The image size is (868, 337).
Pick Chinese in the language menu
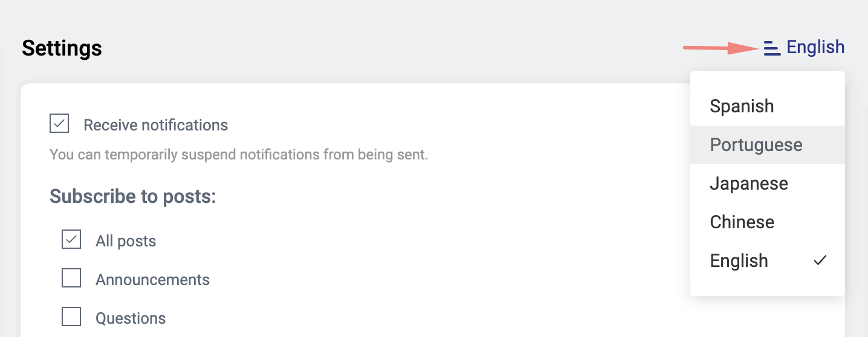pos(742,222)
